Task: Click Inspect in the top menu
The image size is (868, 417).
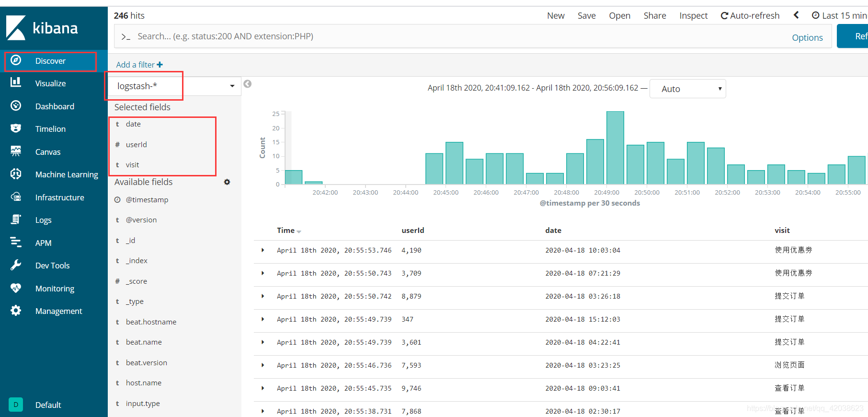Action: click(693, 16)
